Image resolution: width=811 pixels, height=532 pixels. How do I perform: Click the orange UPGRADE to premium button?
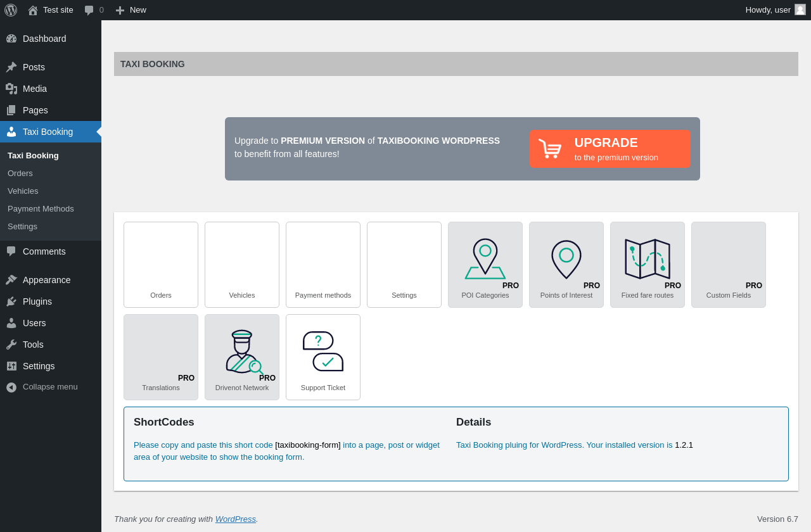pyautogui.click(x=610, y=149)
